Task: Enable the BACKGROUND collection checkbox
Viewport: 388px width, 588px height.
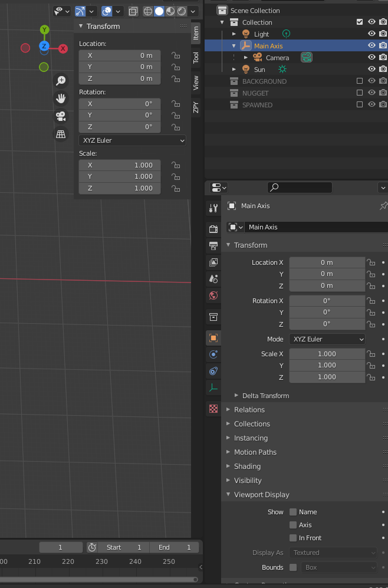Action: (x=360, y=81)
